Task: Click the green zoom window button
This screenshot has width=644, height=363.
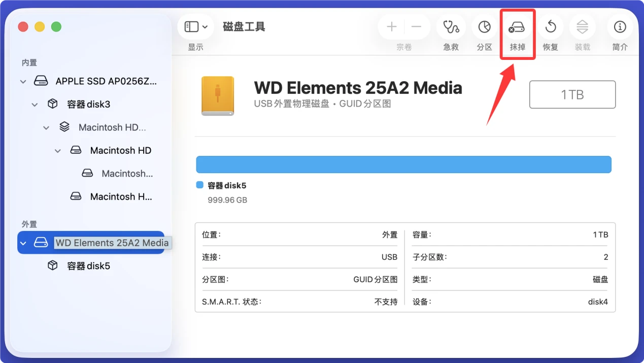Action: pyautogui.click(x=56, y=27)
